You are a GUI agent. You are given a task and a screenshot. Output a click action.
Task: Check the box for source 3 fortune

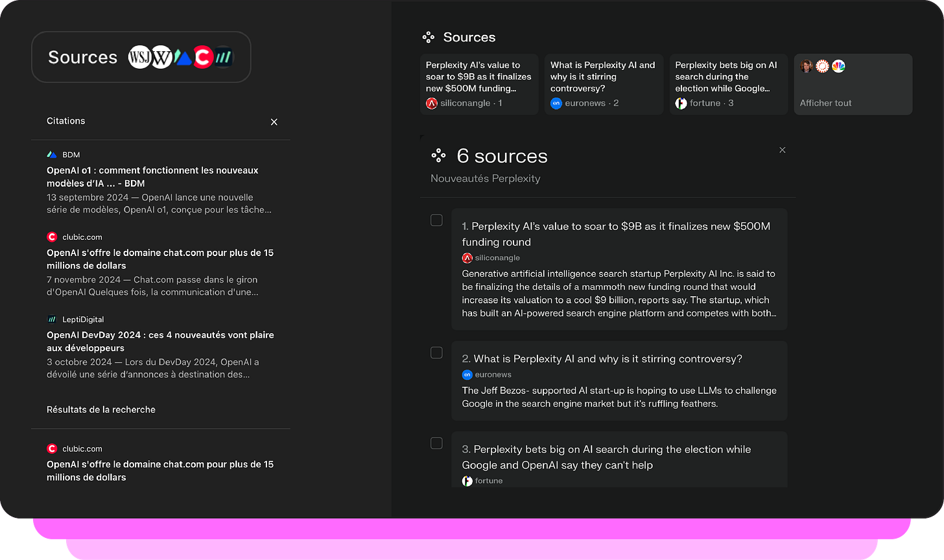pyautogui.click(x=436, y=443)
